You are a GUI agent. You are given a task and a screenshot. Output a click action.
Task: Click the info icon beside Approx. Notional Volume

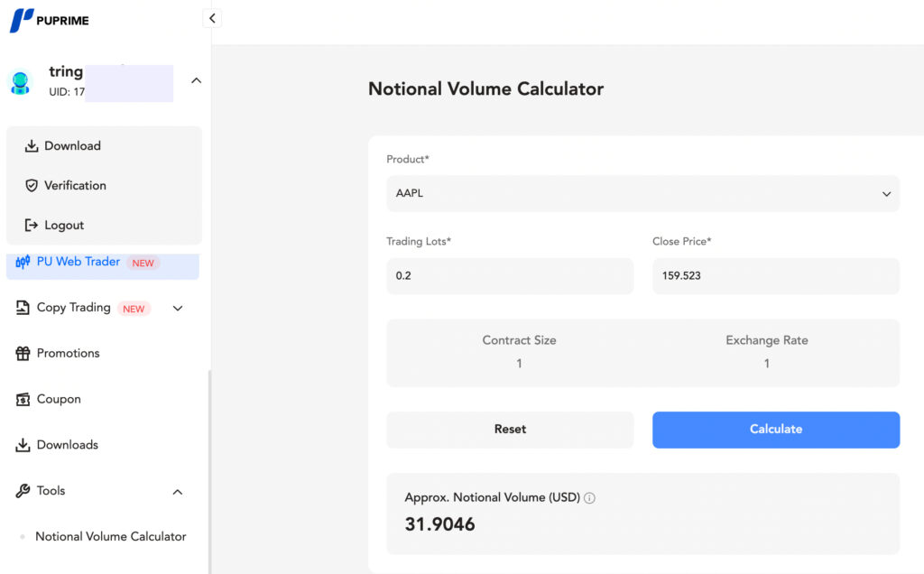click(x=588, y=497)
